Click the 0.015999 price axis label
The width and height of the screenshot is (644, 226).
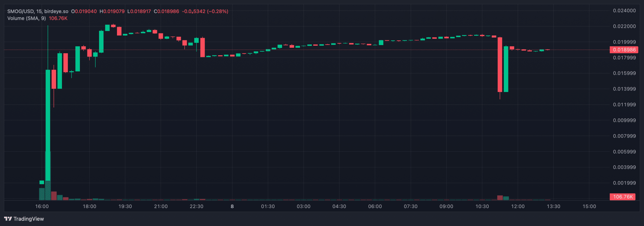624,73
